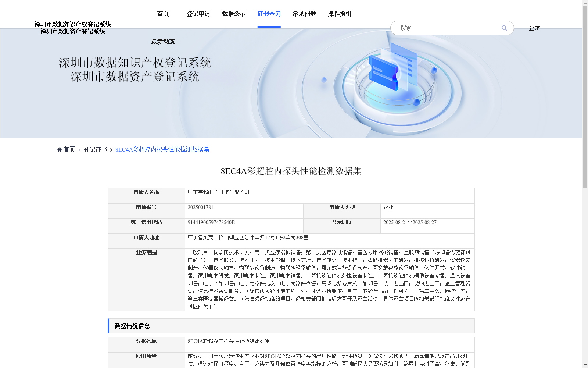Open the 登记申请 navigation item
The image size is (588, 368).
coord(198,14)
